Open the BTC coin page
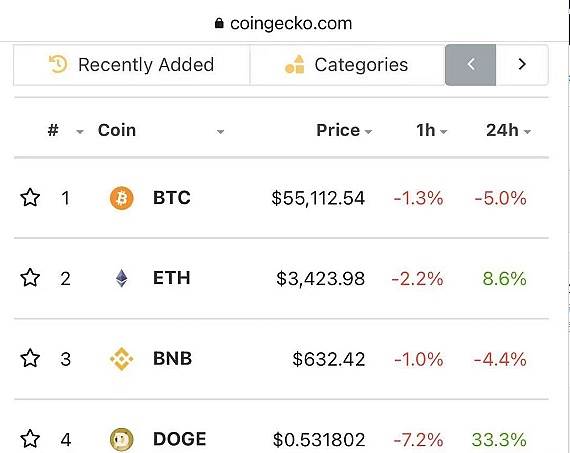 pos(172,198)
